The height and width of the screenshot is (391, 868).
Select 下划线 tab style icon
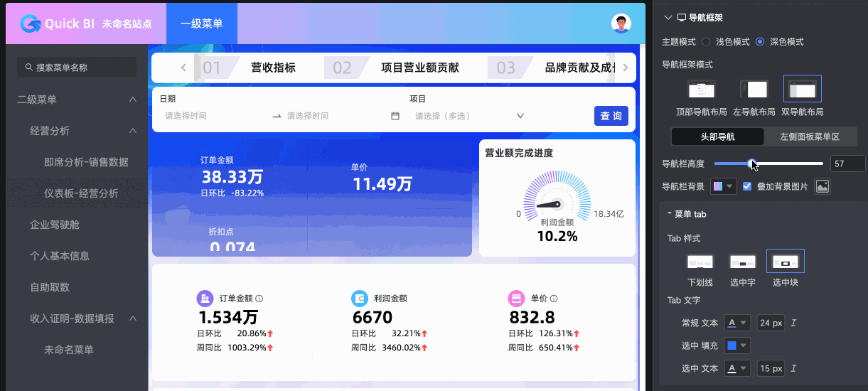pos(700,262)
